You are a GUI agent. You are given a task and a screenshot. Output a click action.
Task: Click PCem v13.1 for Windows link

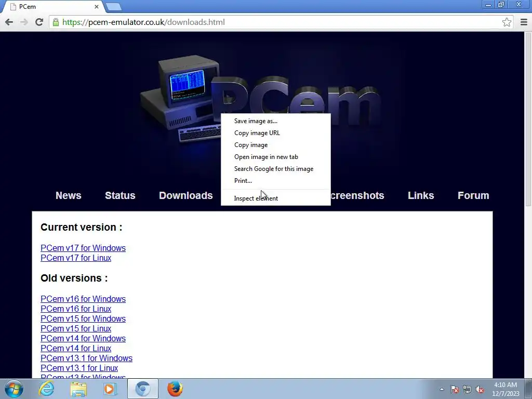tap(87, 358)
